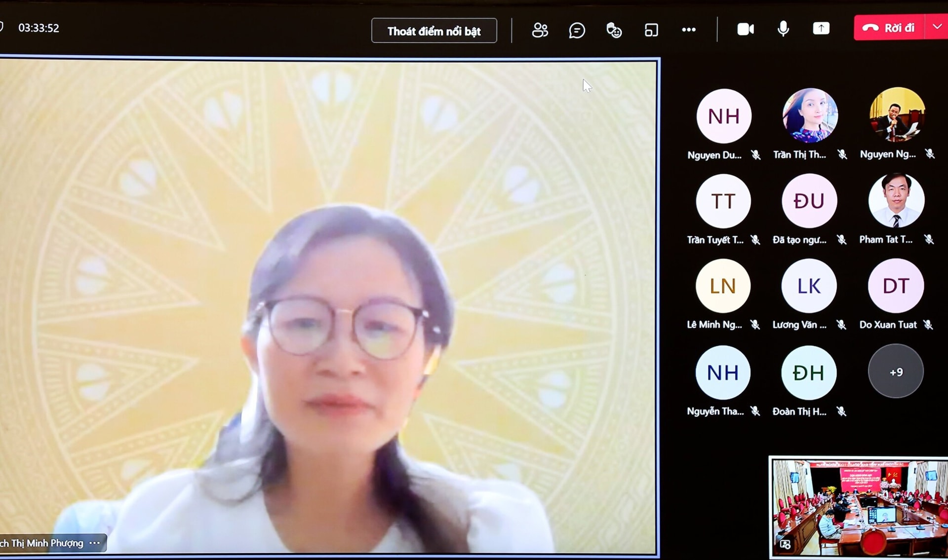
Task: Open the reactions raise-hand icon
Action: (614, 30)
